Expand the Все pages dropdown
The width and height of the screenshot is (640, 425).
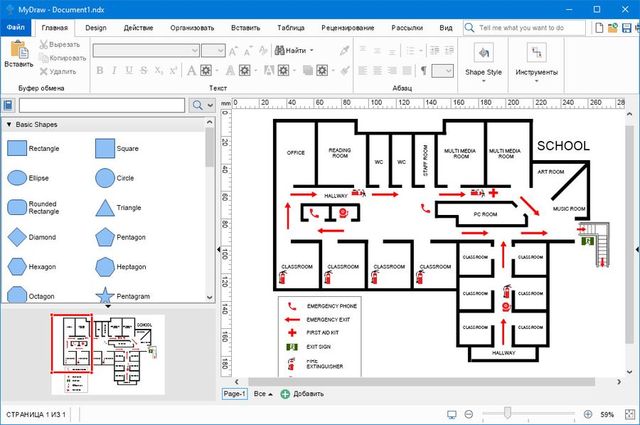263,395
